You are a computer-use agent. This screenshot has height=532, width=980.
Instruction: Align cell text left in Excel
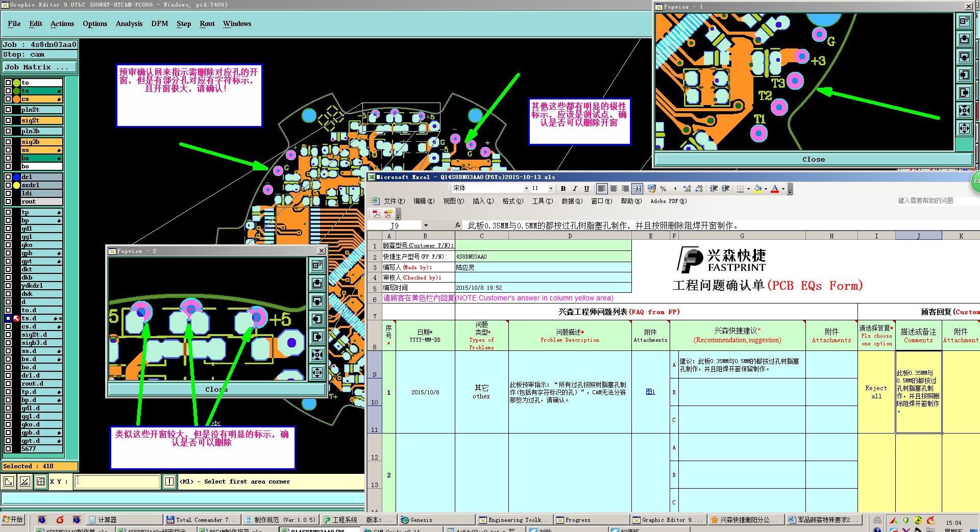[x=602, y=189]
